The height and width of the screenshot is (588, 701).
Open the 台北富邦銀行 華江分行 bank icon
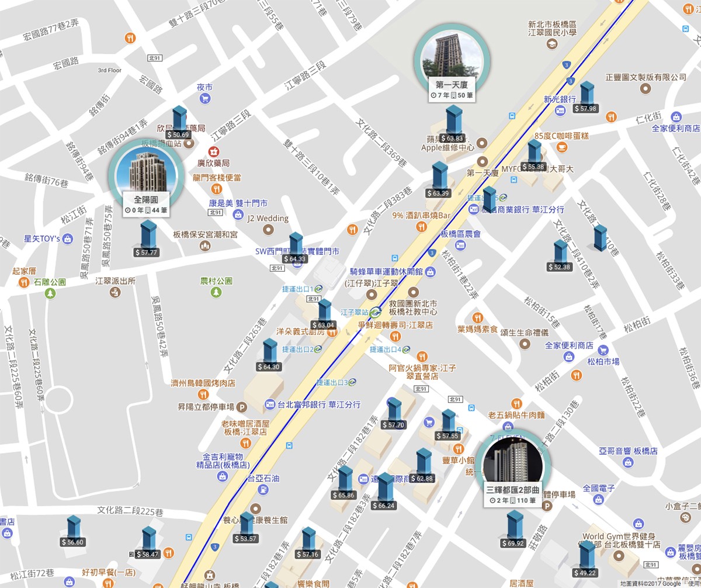(269, 404)
